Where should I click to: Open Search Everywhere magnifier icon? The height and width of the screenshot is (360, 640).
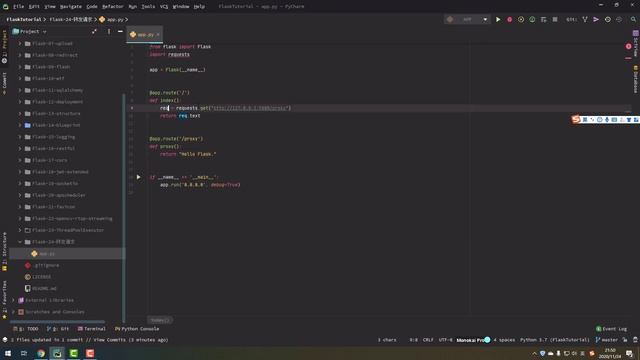coord(633,19)
